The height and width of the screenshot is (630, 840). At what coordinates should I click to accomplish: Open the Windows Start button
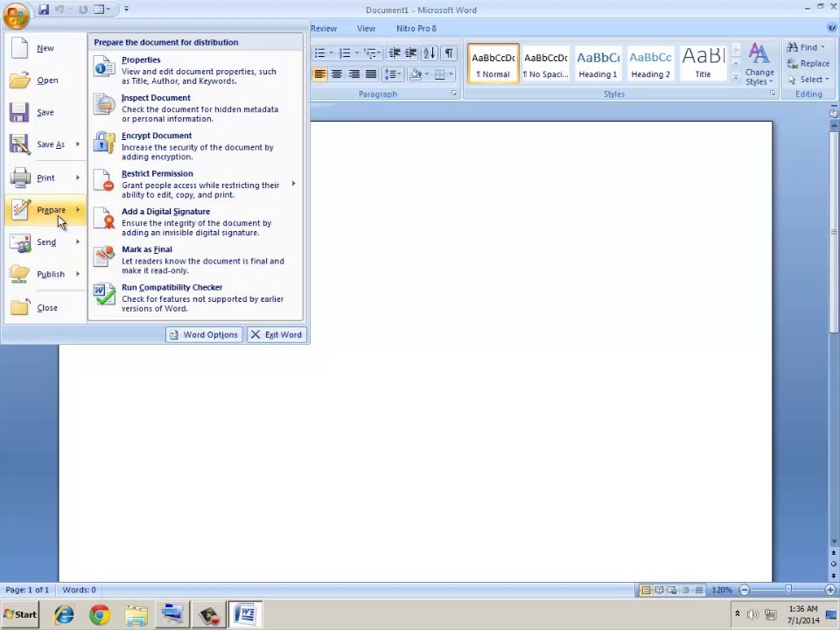click(x=20, y=614)
